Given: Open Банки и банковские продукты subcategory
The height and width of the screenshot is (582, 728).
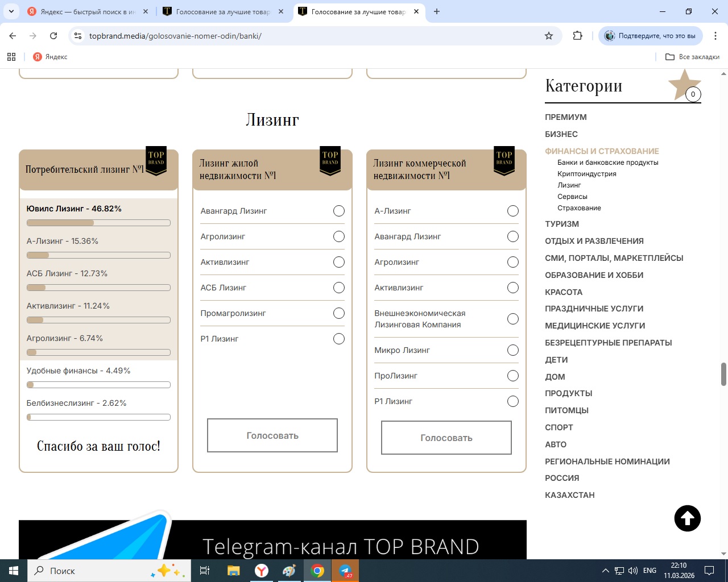Looking at the screenshot, I should 608,163.
